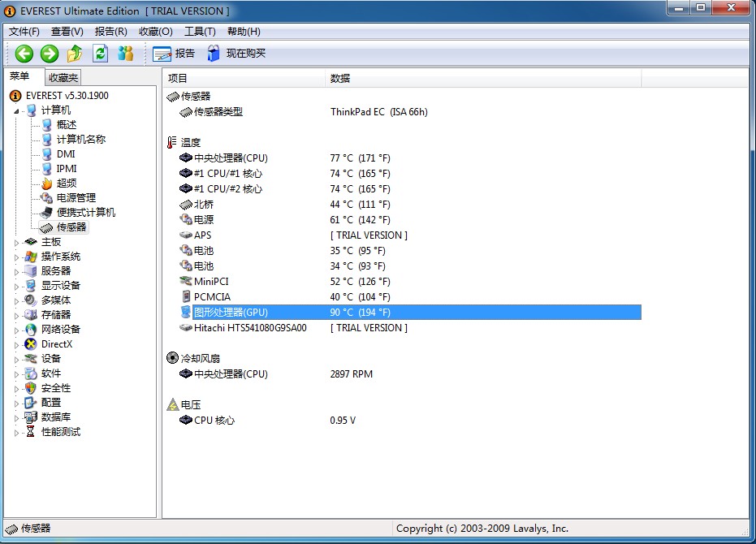
Task: Click the 配置 tree icon
Action: (31, 402)
